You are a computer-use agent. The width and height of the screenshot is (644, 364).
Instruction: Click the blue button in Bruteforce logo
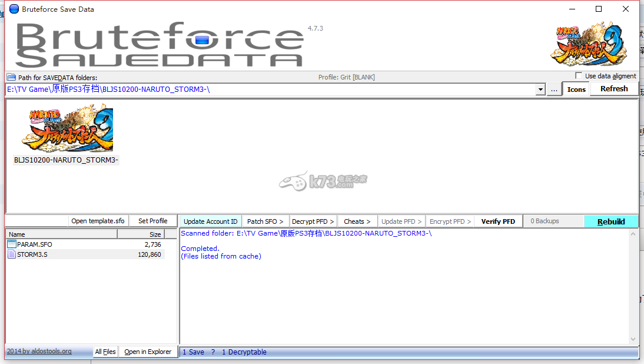pyautogui.click(x=202, y=40)
